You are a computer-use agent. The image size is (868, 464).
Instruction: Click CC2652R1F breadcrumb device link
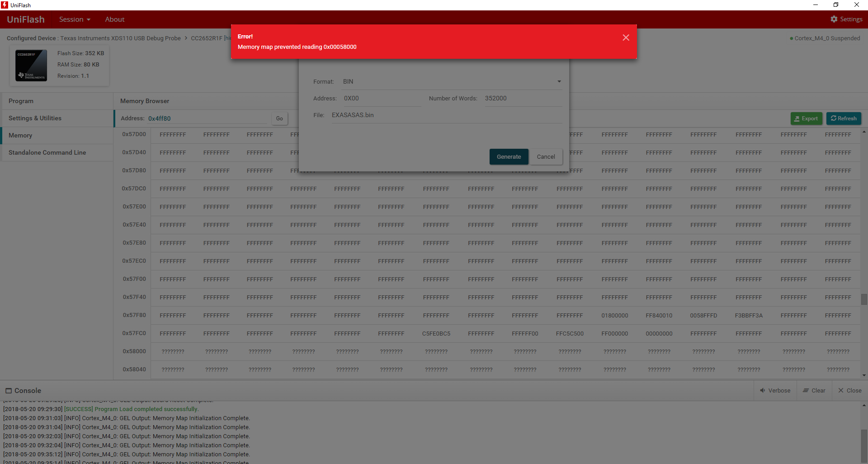207,38
